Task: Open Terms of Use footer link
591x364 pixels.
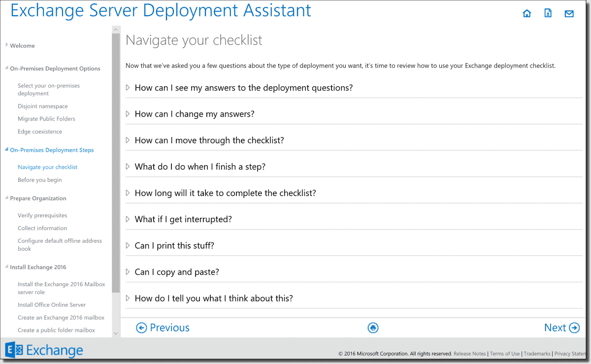Action: point(505,354)
